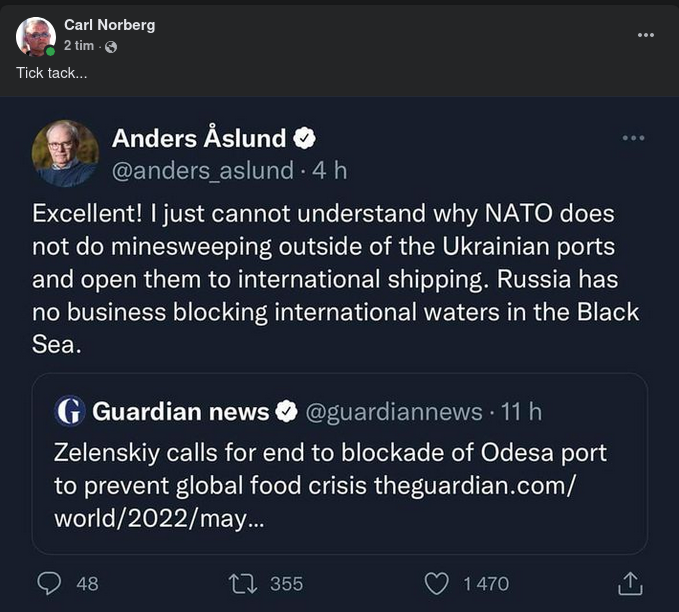Click the public audience globe icon
Image resolution: width=679 pixels, height=612 pixels.
tap(111, 46)
